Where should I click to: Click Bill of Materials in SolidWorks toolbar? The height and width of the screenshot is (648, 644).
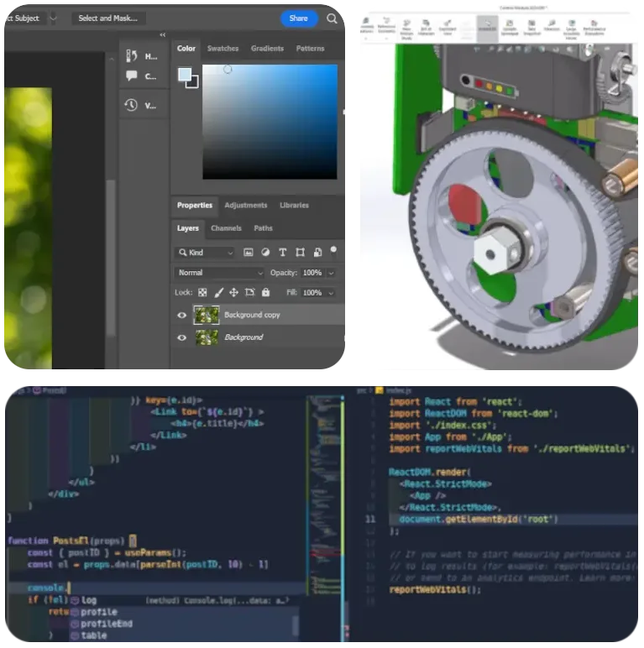click(426, 28)
